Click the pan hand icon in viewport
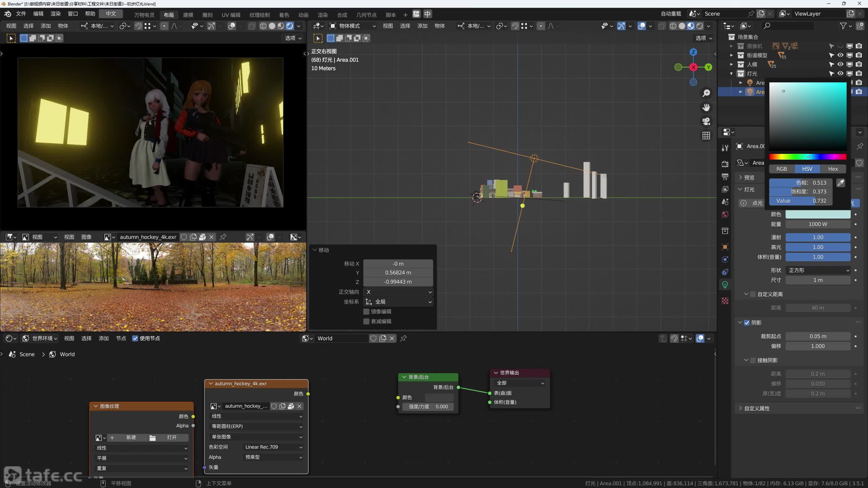This screenshot has height=488, width=868. [x=706, y=107]
